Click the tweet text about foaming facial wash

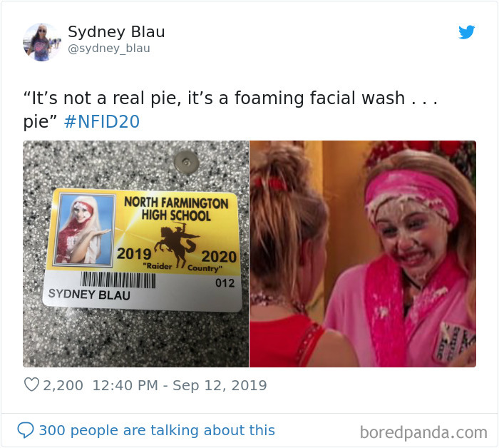(x=230, y=110)
